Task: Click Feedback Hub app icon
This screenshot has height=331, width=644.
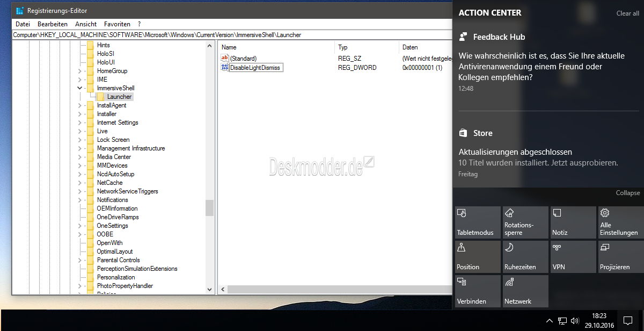Action: click(x=463, y=37)
